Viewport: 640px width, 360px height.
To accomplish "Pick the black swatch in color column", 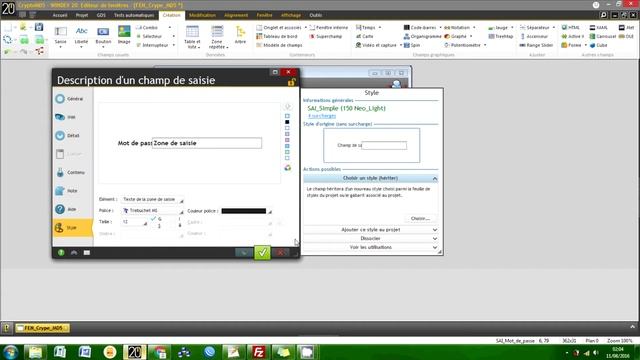I will [x=287, y=122].
